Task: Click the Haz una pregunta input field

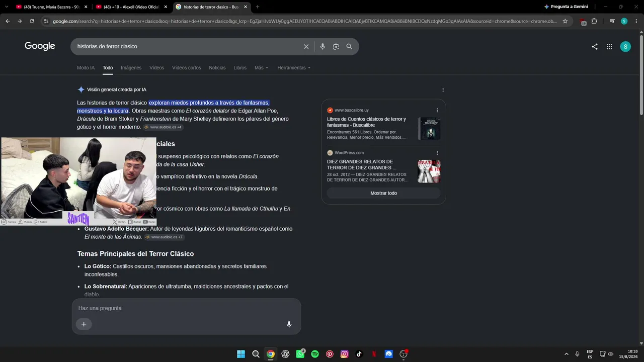Action: coord(186,308)
